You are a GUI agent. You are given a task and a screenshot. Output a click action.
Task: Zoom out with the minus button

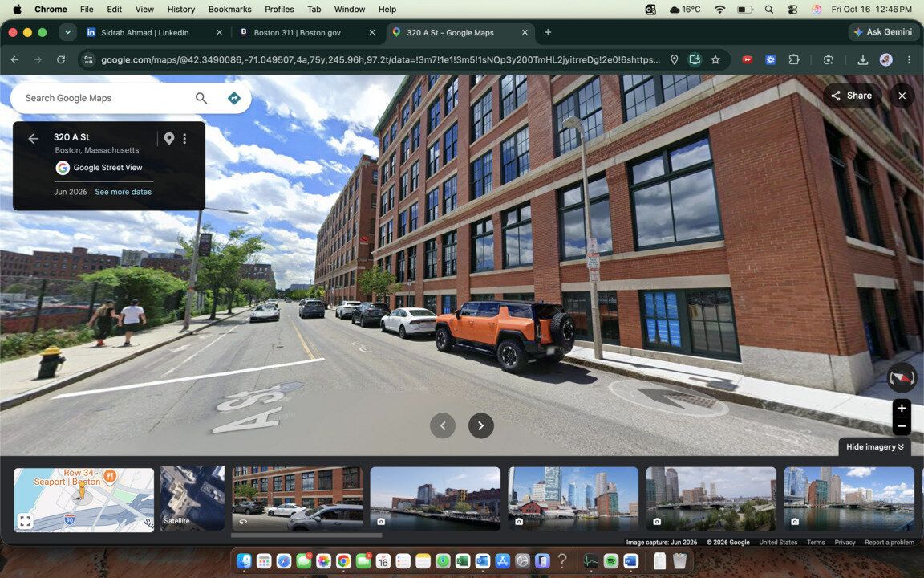pos(902,425)
